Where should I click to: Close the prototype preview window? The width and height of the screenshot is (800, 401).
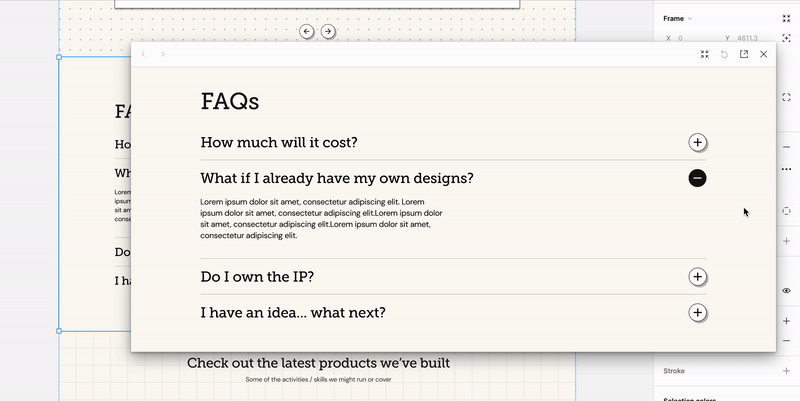click(x=764, y=54)
